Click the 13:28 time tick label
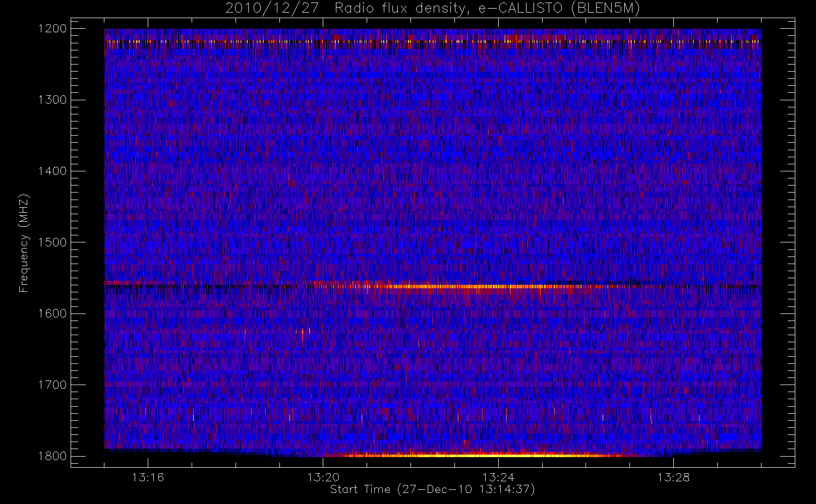Viewport: 816px width, 504px height. point(673,477)
